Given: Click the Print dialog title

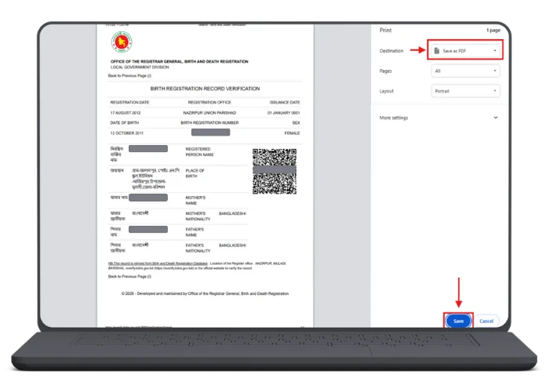Looking at the screenshot, I should 385,30.
